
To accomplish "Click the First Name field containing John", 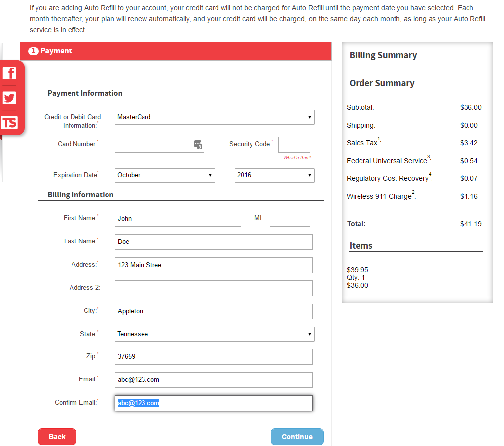I will click(178, 219).
